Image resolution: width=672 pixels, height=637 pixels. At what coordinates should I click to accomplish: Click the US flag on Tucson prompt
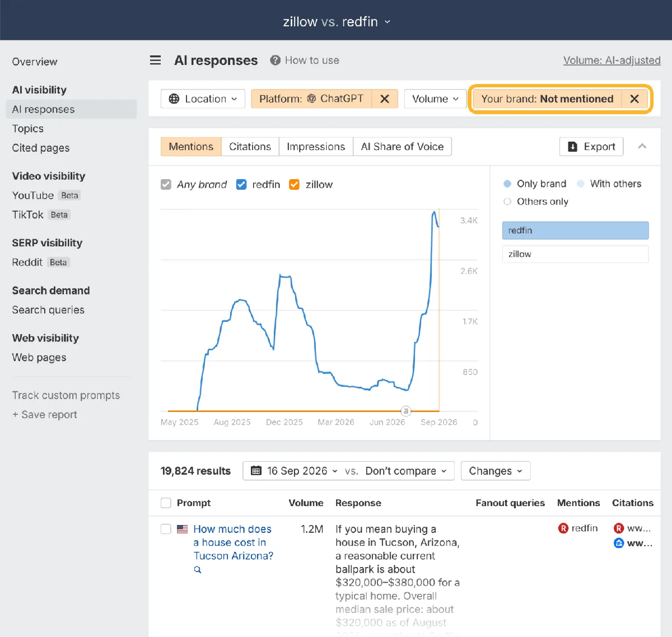(x=183, y=529)
